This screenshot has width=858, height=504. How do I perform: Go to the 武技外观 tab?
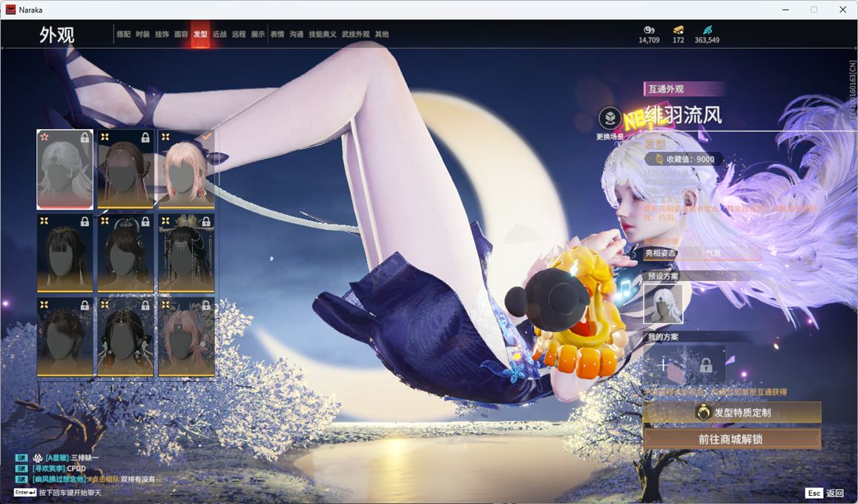pyautogui.click(x=356, y=34)
